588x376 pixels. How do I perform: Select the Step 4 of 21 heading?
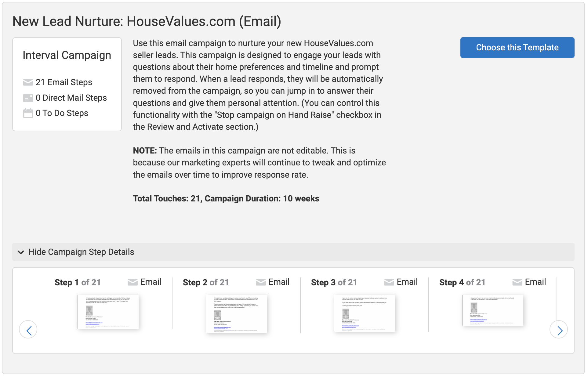(462, 283)
